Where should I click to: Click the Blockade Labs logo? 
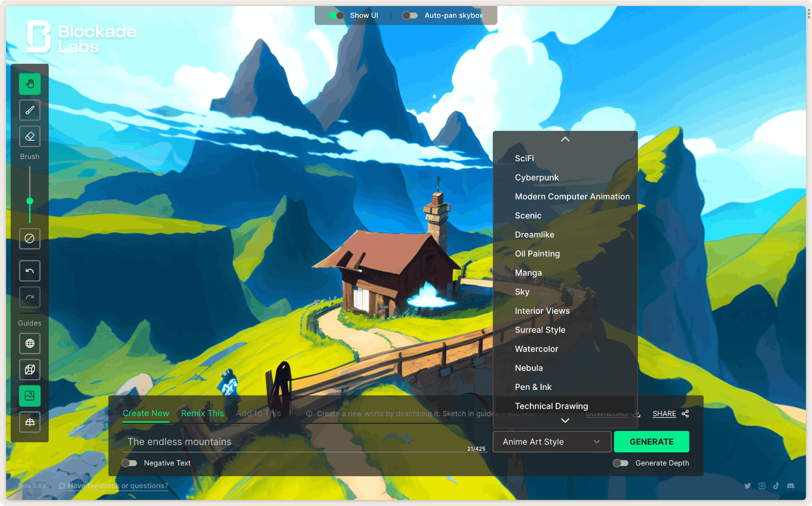(x=82, y=37)
